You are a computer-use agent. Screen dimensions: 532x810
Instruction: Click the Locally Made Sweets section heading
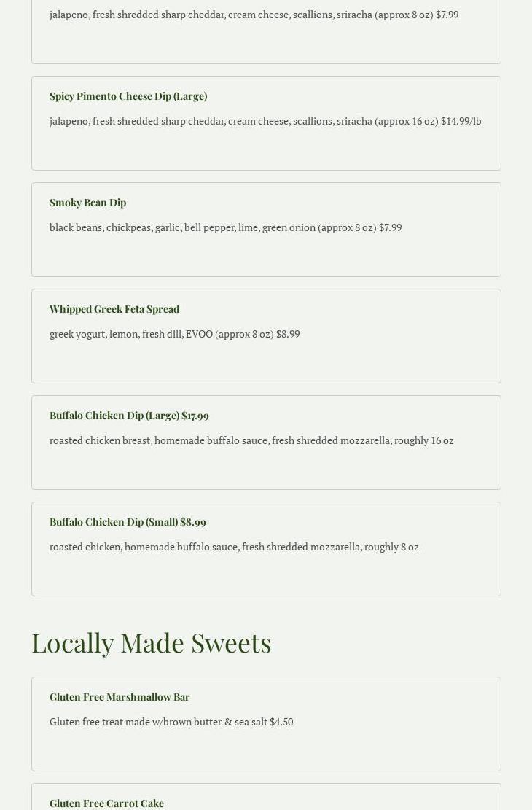point(152,642)
